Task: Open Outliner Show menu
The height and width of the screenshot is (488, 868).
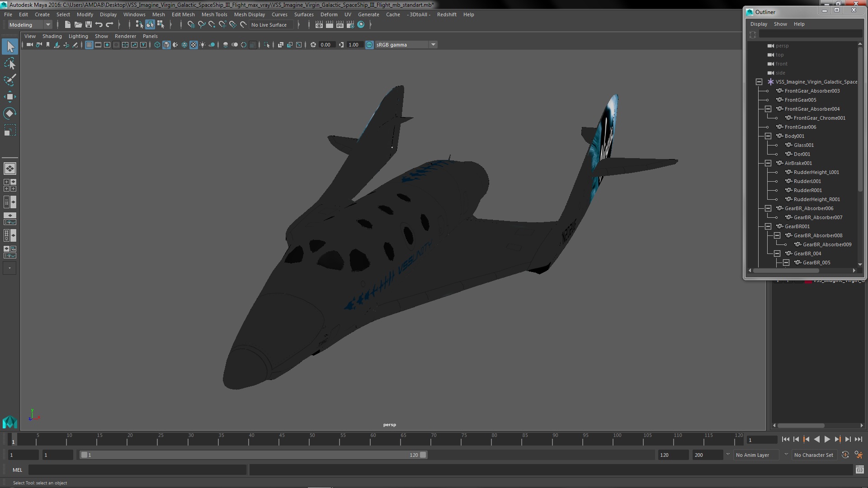Action: pyautogui.click(x=780, y=24)
